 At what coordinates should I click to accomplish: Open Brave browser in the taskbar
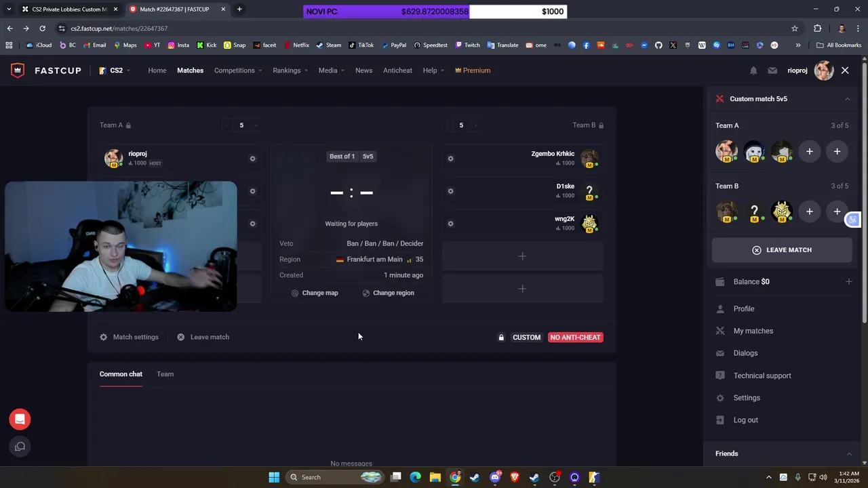coord(515,477)
